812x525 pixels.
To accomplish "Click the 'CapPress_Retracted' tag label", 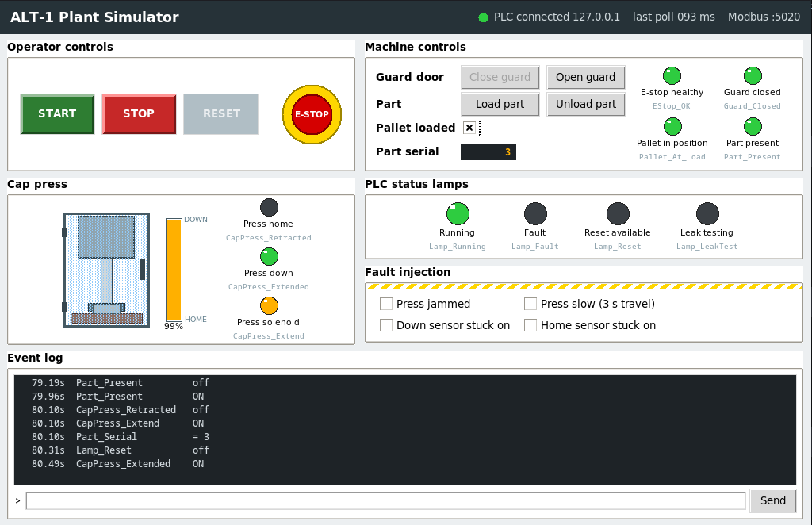I will pyautogui.click(x=268, y=238).
